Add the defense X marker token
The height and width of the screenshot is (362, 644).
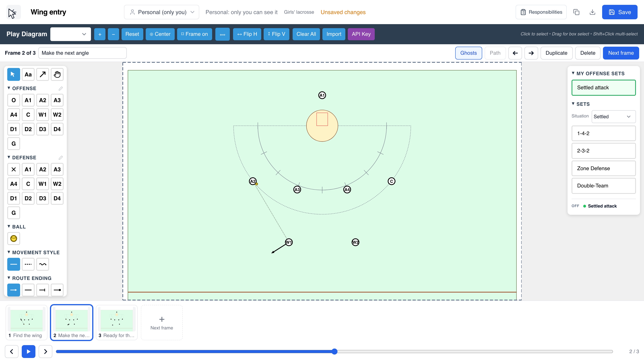point(13,169)
